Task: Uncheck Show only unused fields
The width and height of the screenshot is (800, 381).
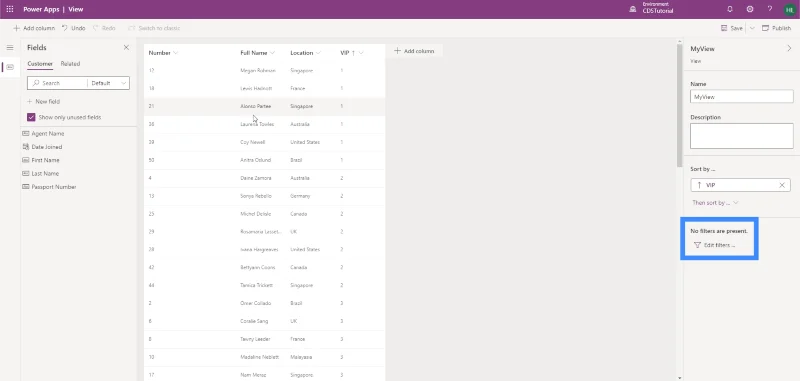Action: click(31, 117)
